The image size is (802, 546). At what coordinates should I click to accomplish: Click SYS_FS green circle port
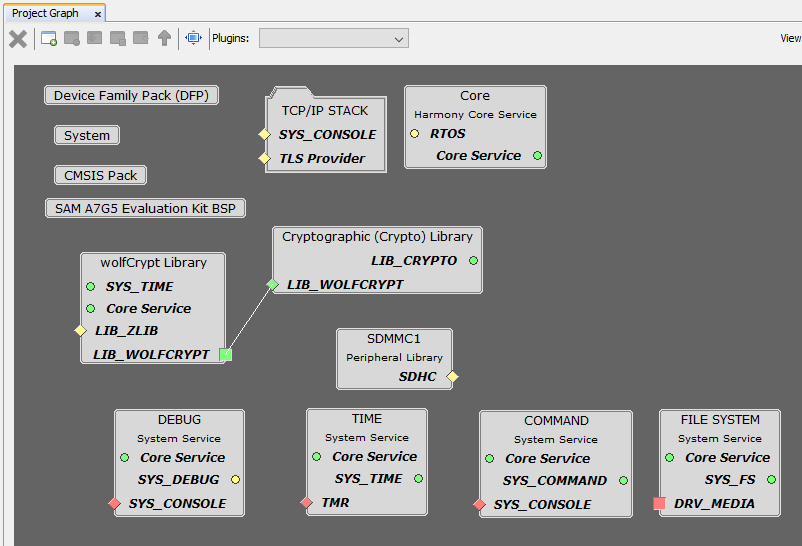[771, 479]
